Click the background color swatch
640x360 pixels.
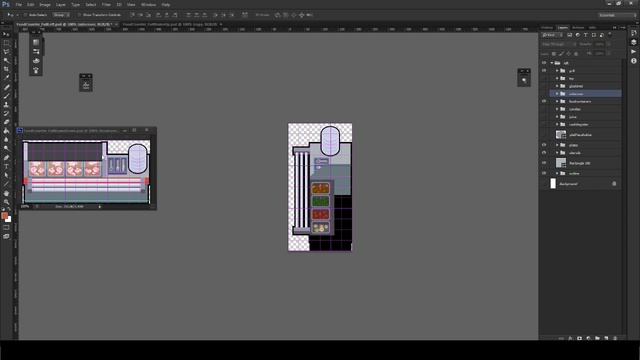pyautogui.click(x=9, y=220)
